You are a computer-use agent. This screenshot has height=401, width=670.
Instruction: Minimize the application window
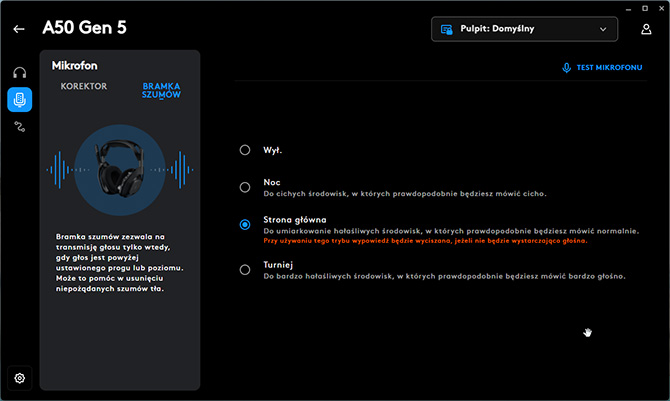pos(629,9)
